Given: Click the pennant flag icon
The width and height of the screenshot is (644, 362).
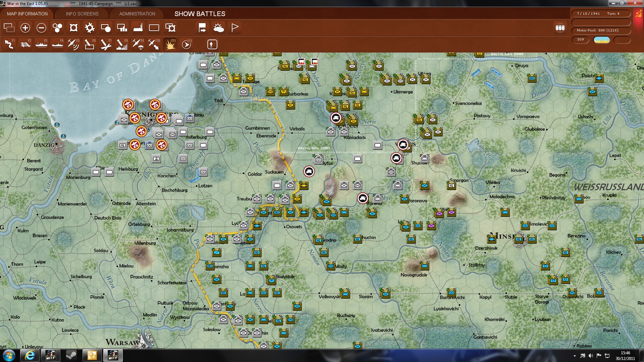Looking at the screenshot, I should click(x=234, y=28).
